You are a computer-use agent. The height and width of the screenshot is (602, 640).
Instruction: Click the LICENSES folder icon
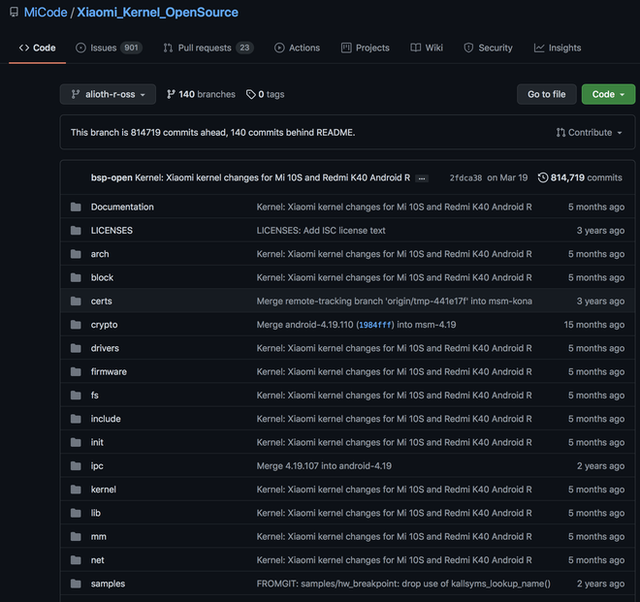(x=76, y=231)
